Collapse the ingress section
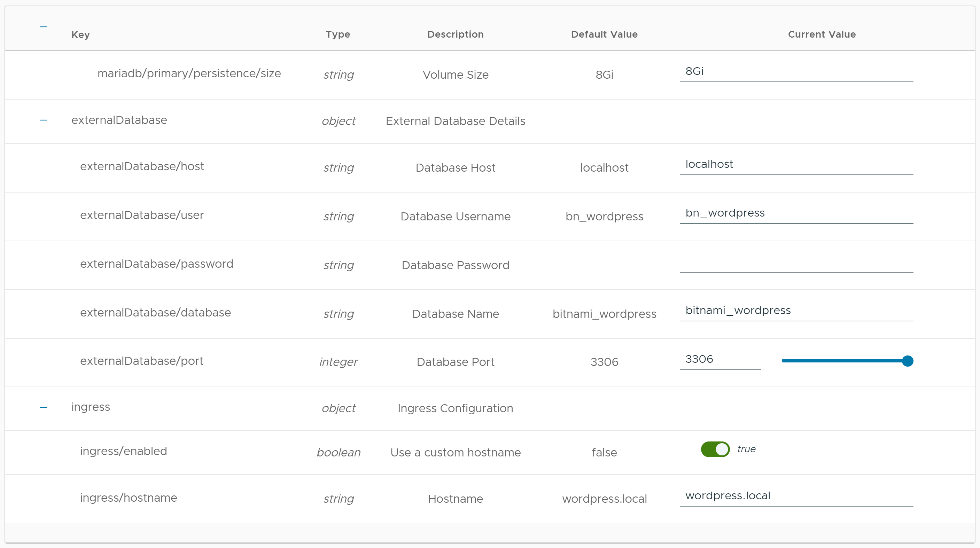This screenshot has height=548, width=980. [x=44, y=407]
